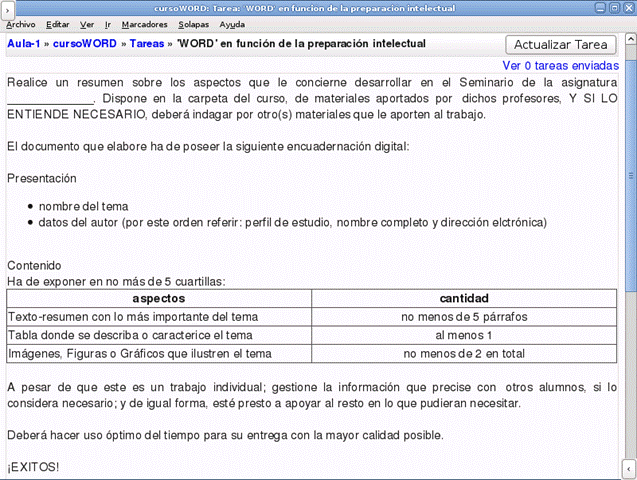Click the arrow button at scrollbar bottom

628,469
